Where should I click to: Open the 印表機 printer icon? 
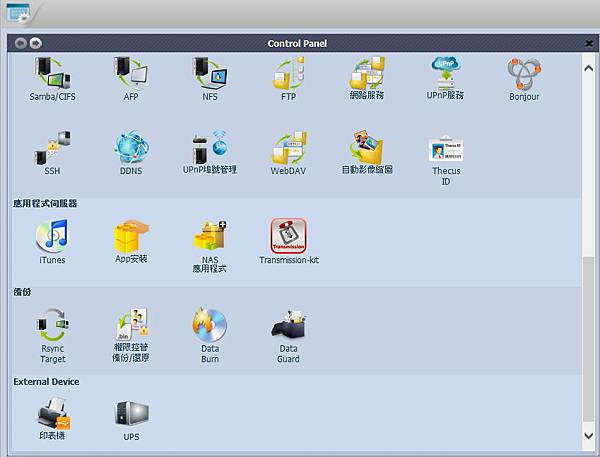(52, 418)
